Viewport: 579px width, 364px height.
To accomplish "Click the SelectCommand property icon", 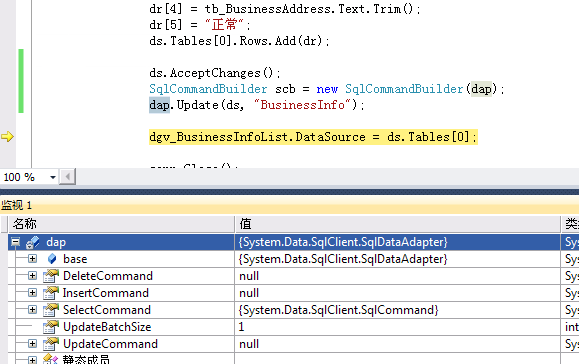I will click(51, 310).
